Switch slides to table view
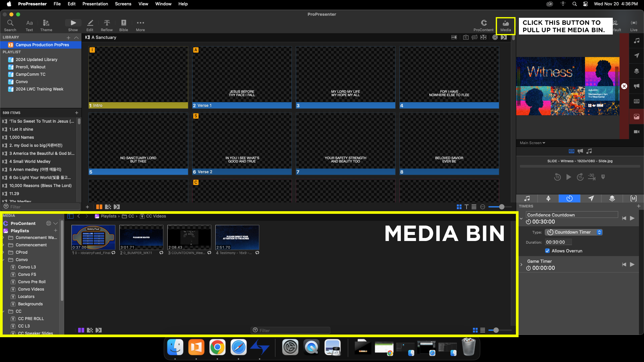 coord(474,207)
